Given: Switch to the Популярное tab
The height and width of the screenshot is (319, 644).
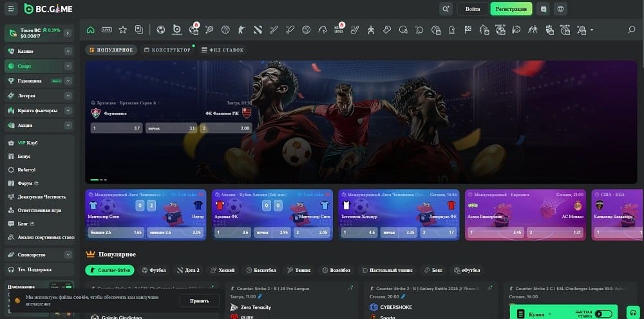Looking at the screenshot, I should 111,50.
